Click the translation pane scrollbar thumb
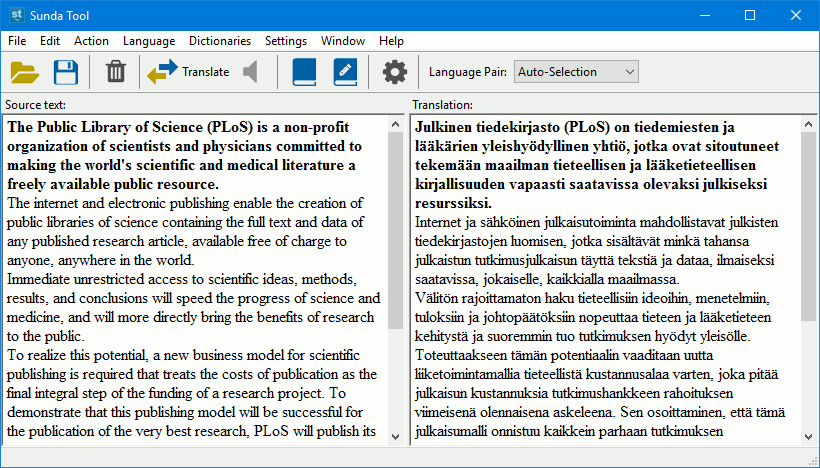820x468 pixels. [808, 226]
